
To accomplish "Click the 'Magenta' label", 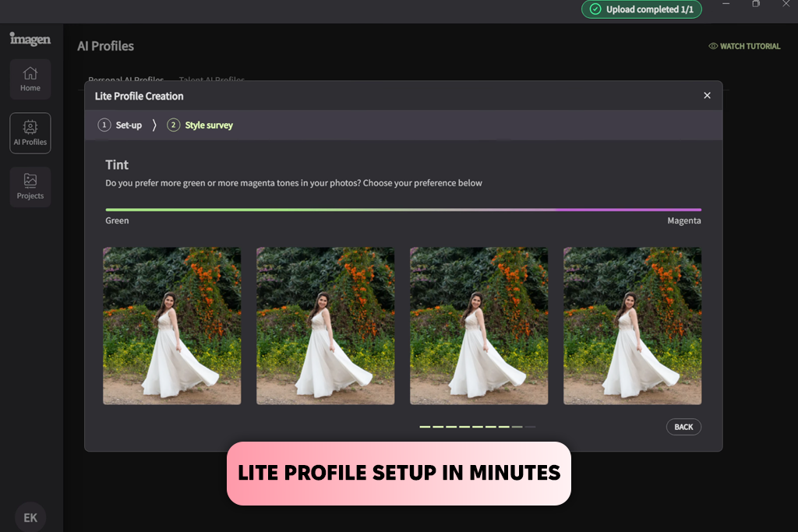I will pyautogui.click(x=684, y=220).
